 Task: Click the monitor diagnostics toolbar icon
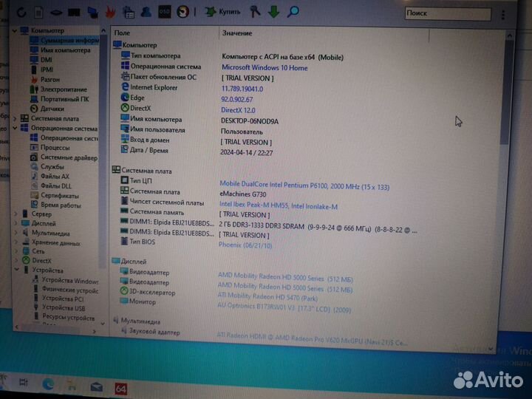(x=92, y=13)
